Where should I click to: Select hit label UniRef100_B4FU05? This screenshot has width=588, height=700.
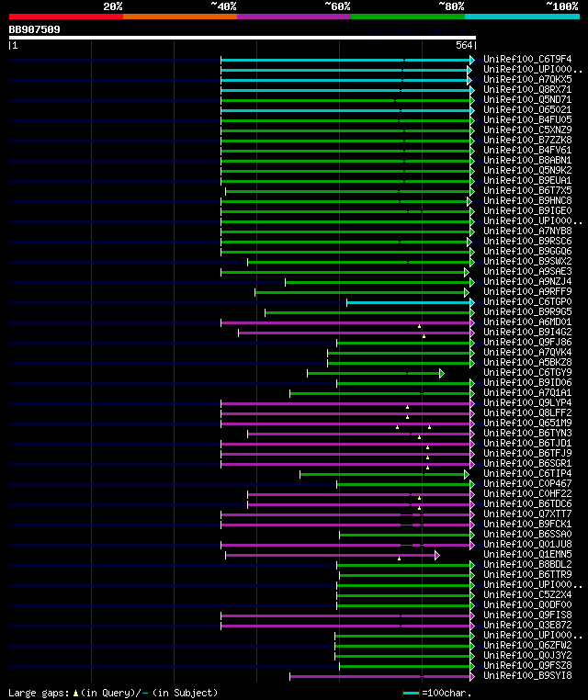point(527,119)
